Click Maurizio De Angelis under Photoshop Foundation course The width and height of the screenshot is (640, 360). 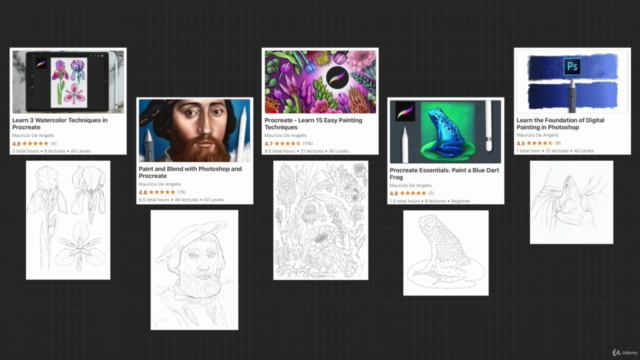[538, 135]
